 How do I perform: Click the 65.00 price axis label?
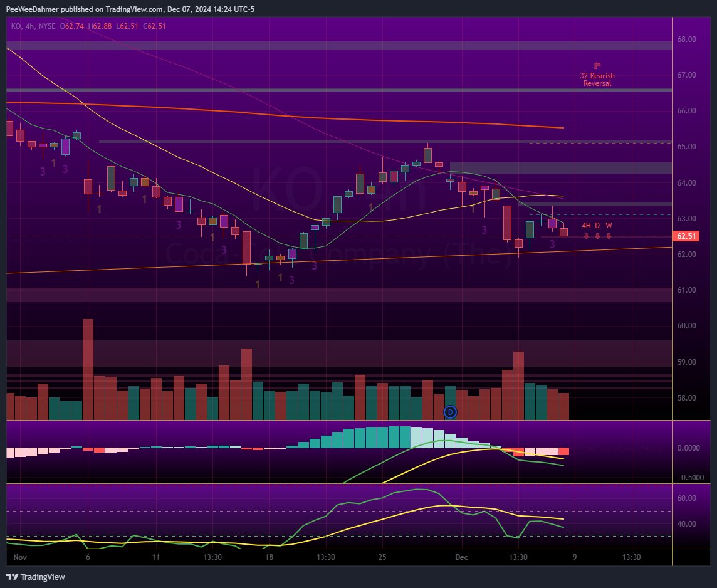[686, 146]
